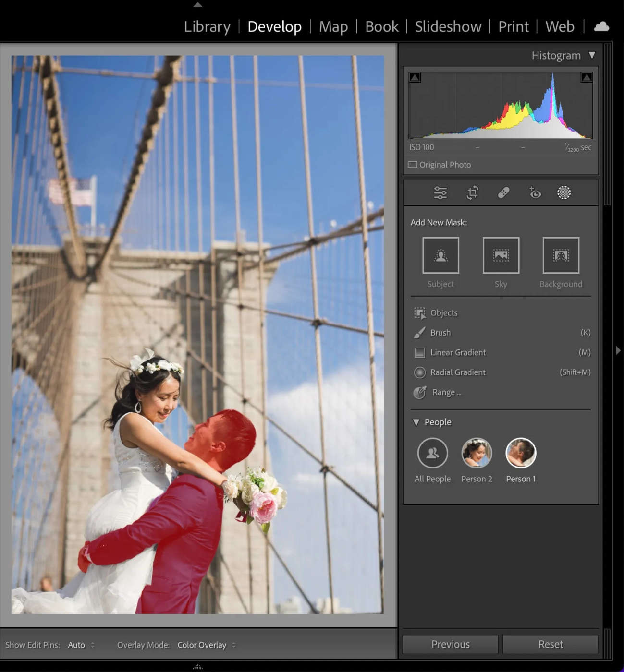Enable the Original Photo checkbox
Viewport: 624px width, 672px height.
tap(413, 164)
